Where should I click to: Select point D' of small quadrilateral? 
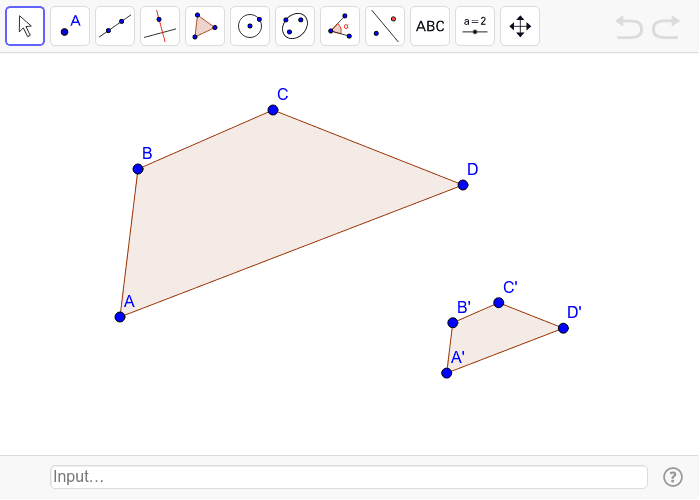point(563,329)
